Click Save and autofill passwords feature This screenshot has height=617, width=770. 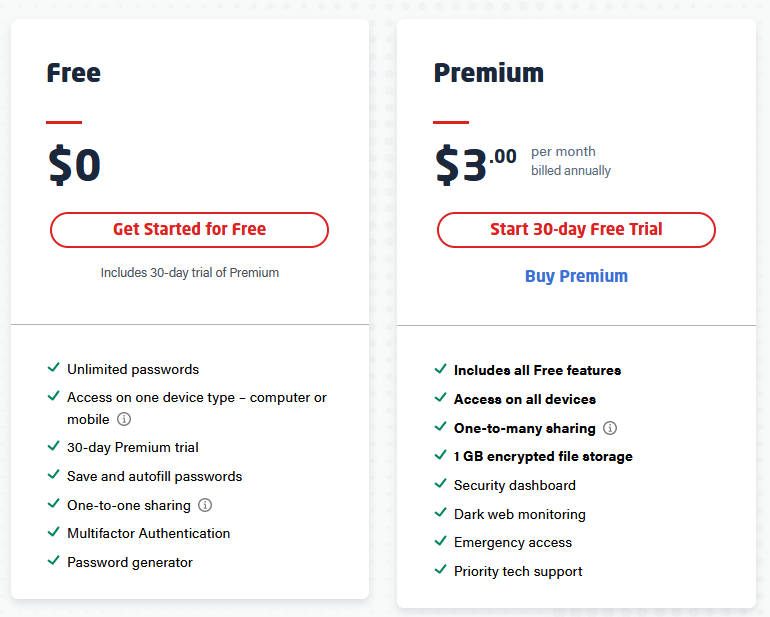(x=155, y=477)
